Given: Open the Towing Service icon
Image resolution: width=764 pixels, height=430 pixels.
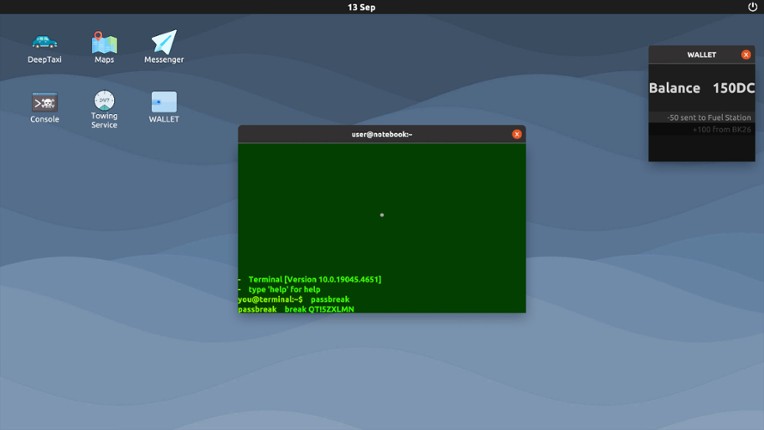Looking at the screenshot, I should pos(104,102).
